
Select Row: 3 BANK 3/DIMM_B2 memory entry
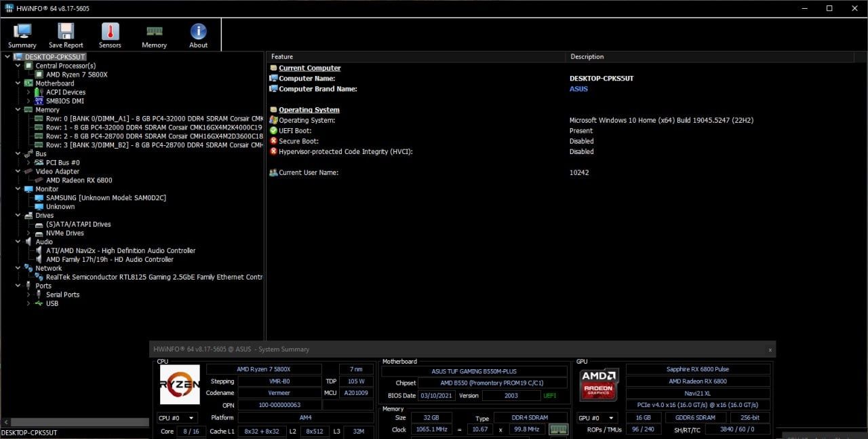(x=155, y=145)
